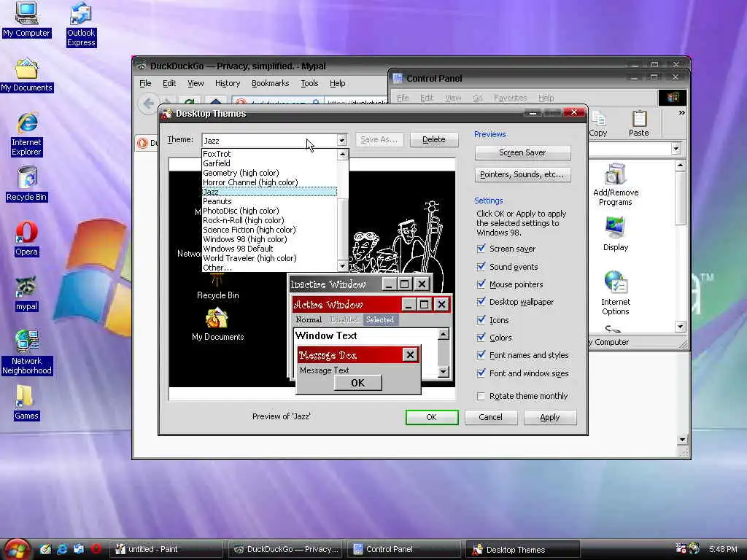Launch Outlook Express from desktop

(x=81, y=24)
